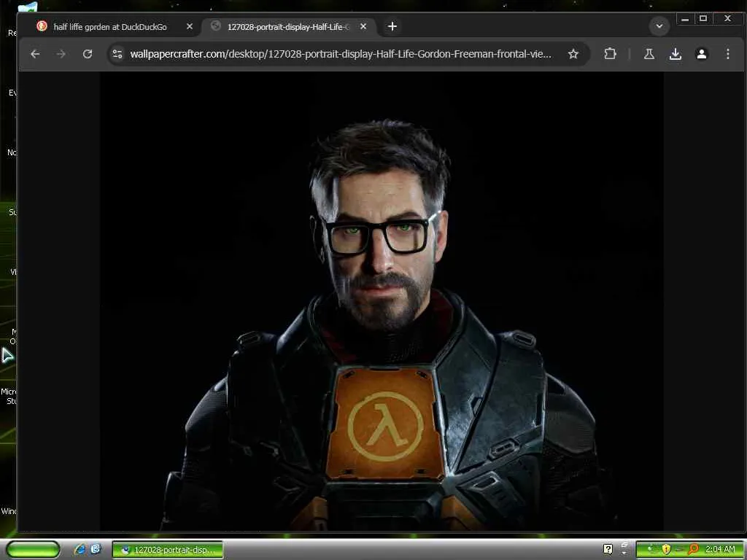Select 127028-portrait-disp taskbar button
The image size is (747, 560).
(168, 550)
